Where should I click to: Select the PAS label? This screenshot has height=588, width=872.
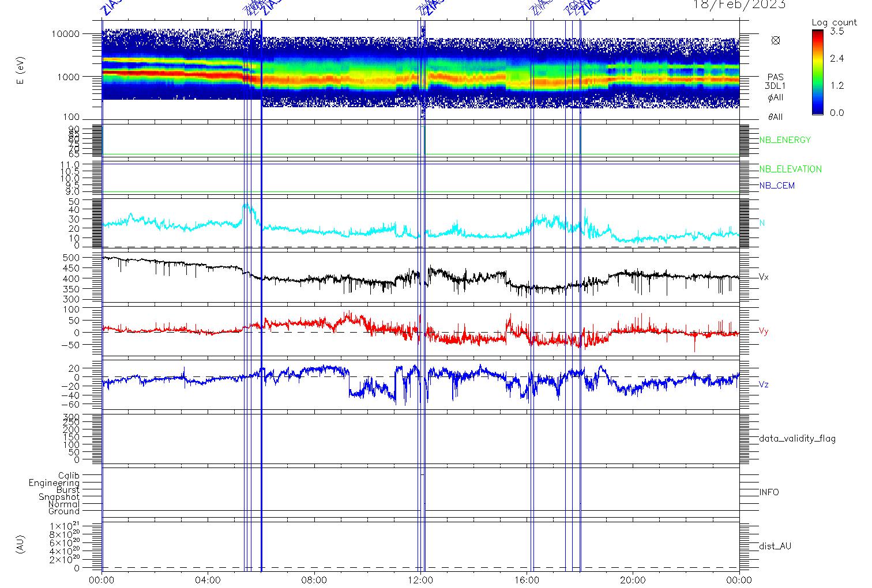pyautogui.click(x=775, y=77)
